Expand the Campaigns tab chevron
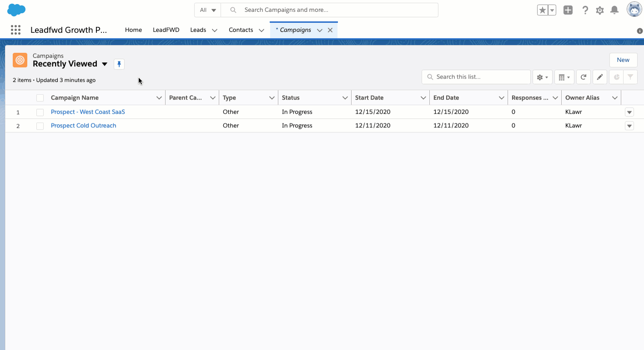The width and height of the screenshot is (644, 350). pos(320,30)
